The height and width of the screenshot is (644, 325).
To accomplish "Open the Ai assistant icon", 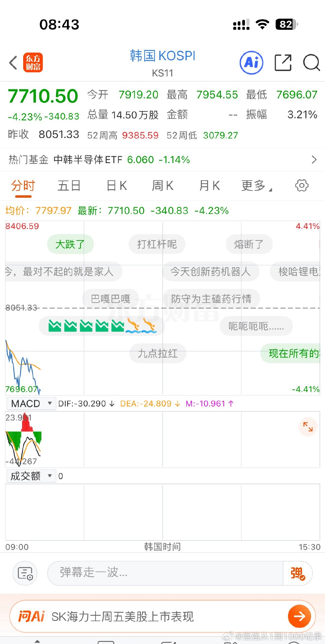I will pyautogui.click(x=252, y=63).
